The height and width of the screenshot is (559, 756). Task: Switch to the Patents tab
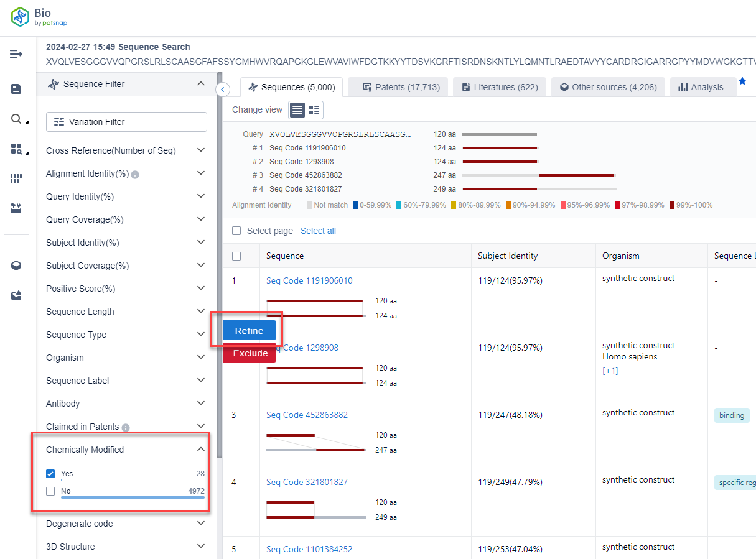point(398,86)
